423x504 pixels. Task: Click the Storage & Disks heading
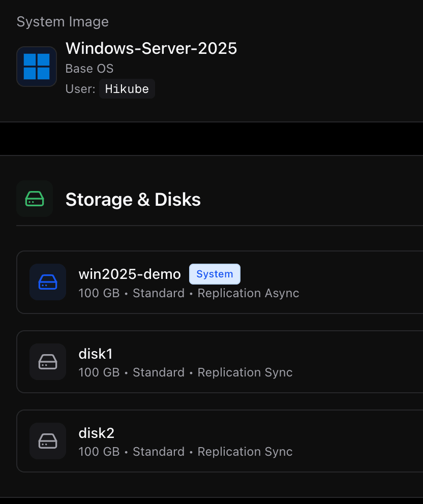(133, 199)
